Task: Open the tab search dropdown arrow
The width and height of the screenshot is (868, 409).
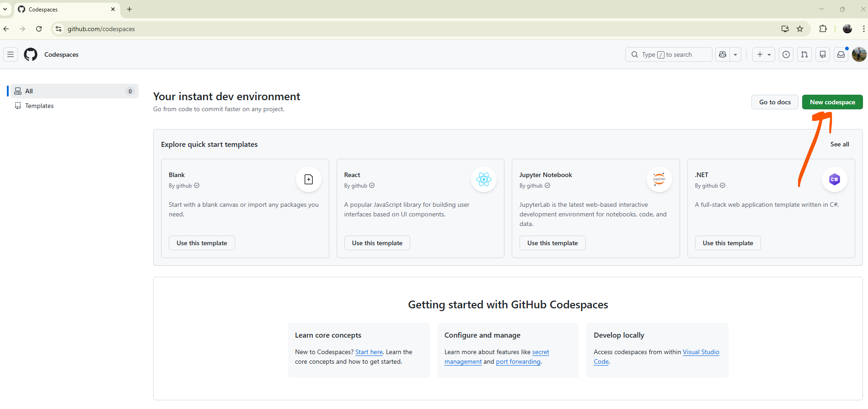Action: 5,9
